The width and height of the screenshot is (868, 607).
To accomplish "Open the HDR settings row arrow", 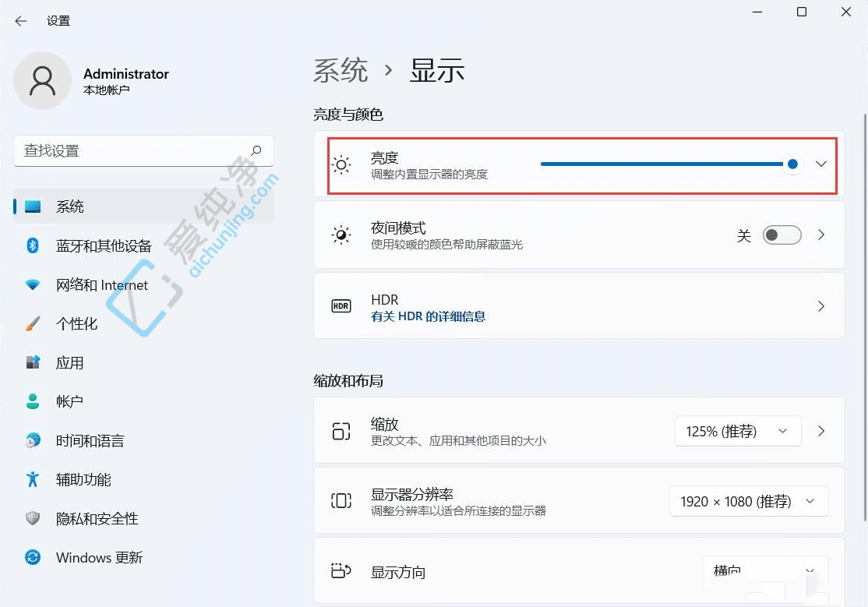I will point(820,305).
